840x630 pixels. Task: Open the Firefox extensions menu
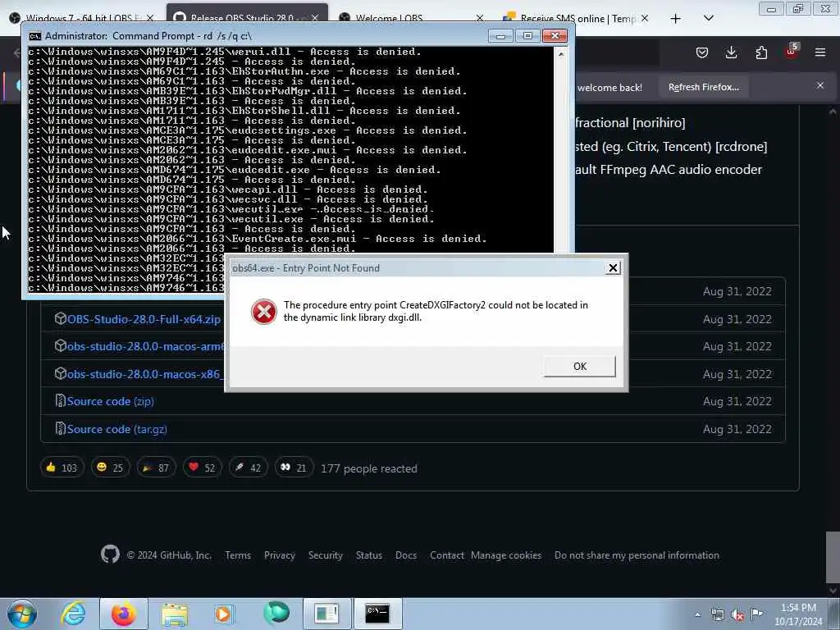click(761, 52)
